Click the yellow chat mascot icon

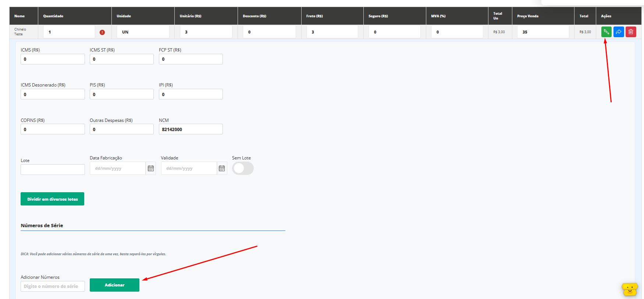630,289
